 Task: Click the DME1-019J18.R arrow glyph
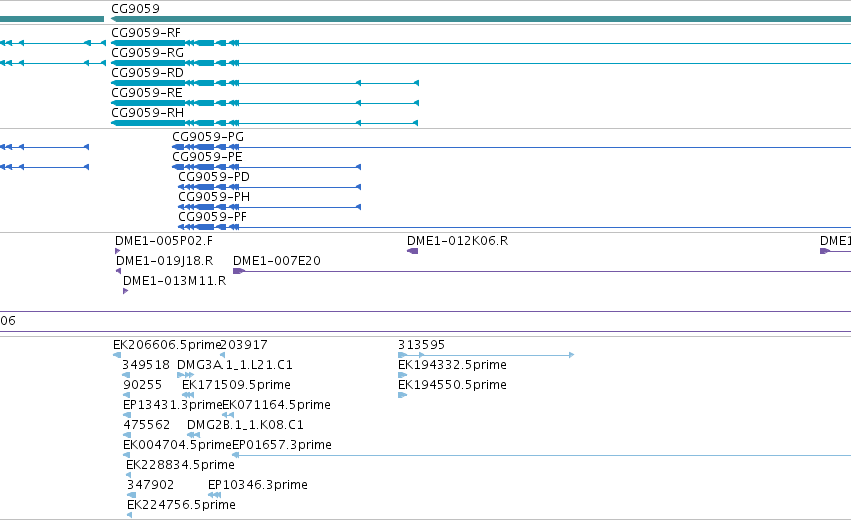click(118, 271)
